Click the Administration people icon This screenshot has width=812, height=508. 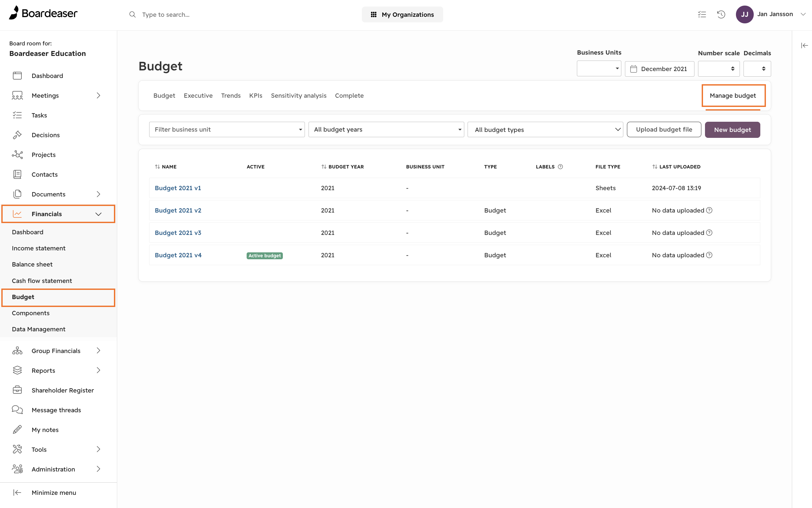(x=17, y=469)
